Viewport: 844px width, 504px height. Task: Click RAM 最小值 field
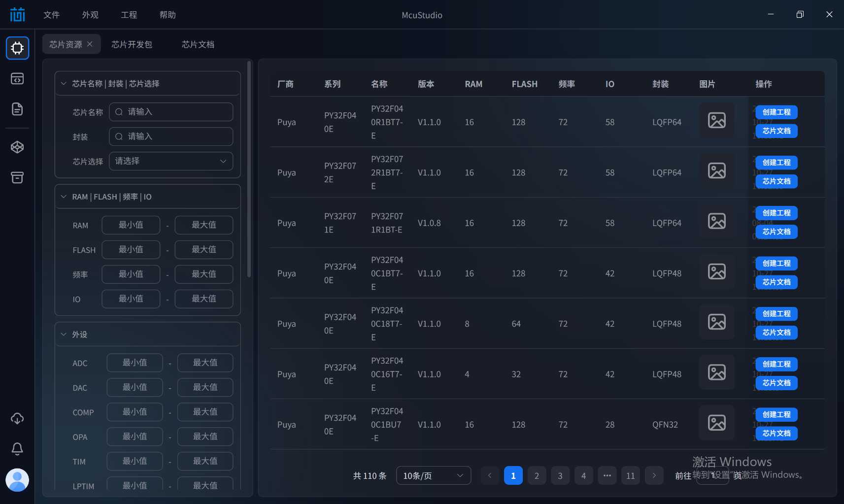tap(131, 225)
